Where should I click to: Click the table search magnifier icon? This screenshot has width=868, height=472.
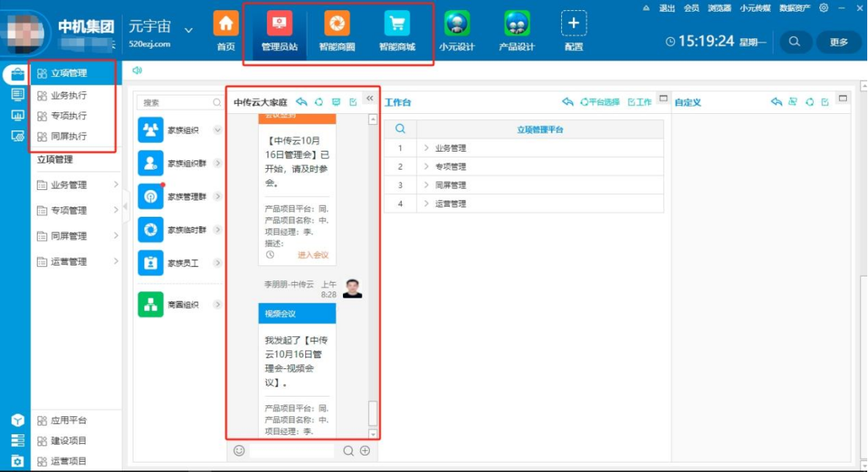(x=400, y=129)
